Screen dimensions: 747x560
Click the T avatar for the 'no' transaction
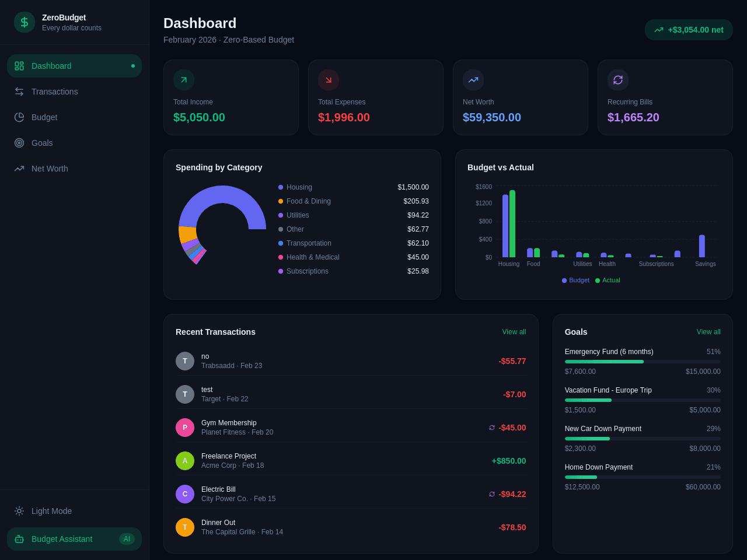tap(185, 361)
